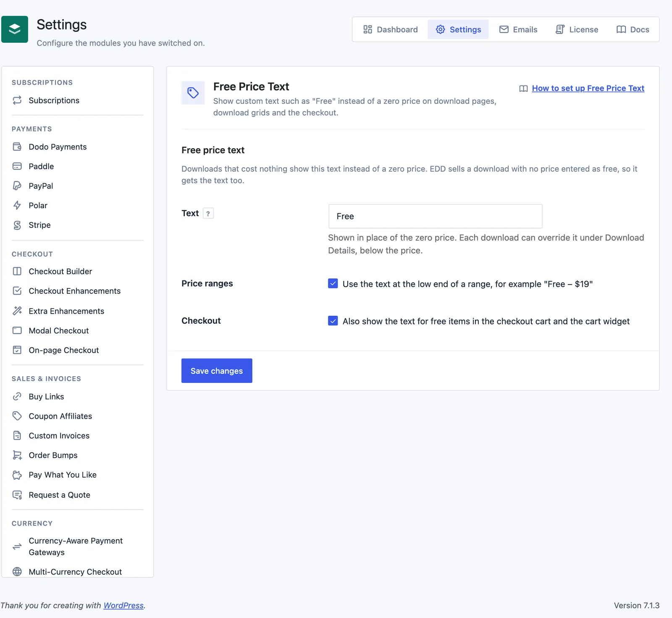Open Request a Quote settings

(78, 495)
